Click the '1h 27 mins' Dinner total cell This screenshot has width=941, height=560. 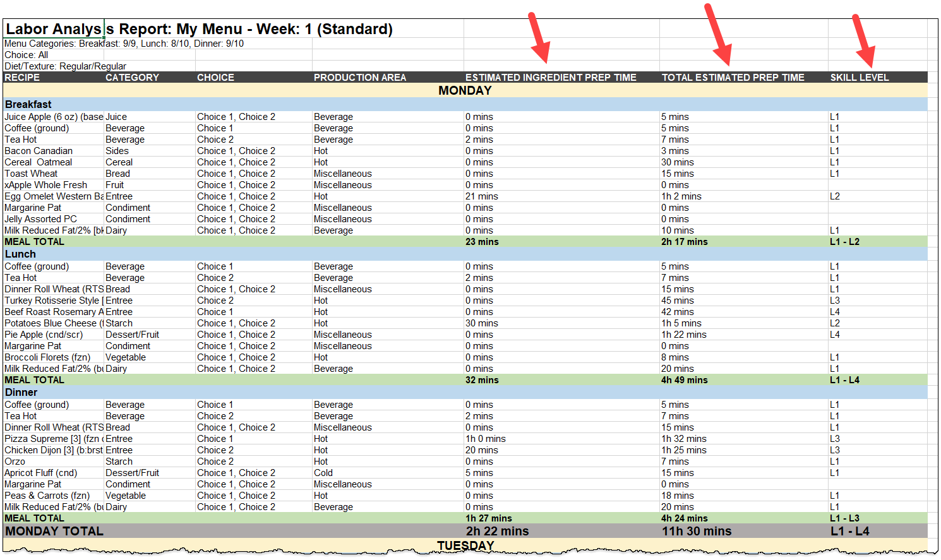pos(489,518)
